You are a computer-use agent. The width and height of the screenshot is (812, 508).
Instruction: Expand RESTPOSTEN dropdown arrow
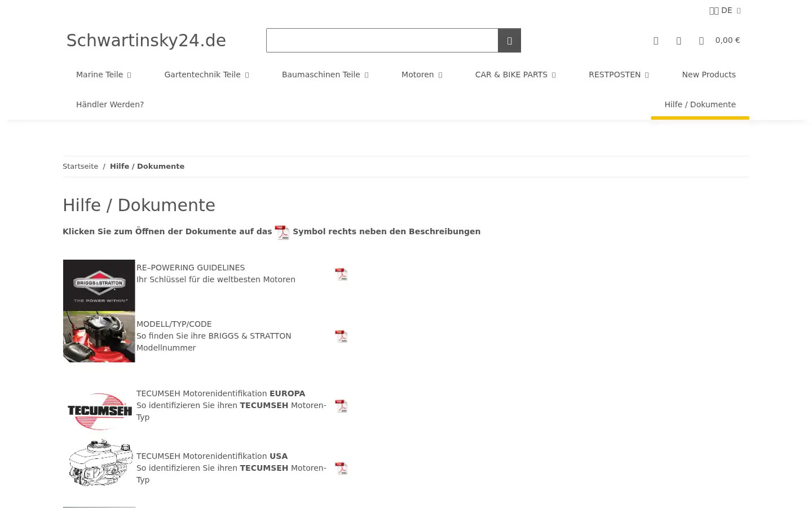coord(647,75)
